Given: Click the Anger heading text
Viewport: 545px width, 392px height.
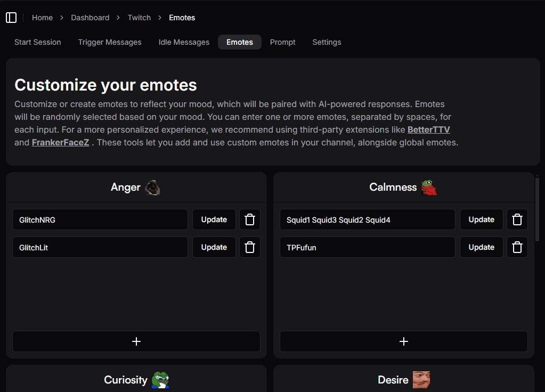Looking at the screenshot, I should (126, 187).
